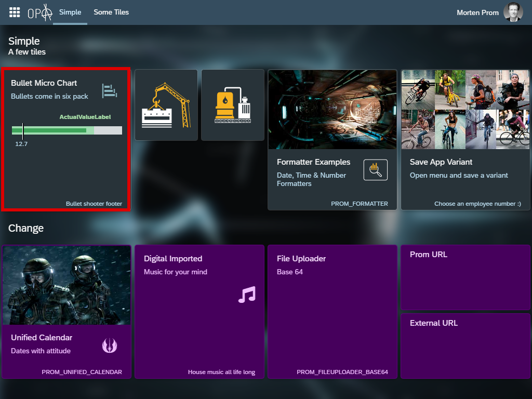Viewport: 532px width, 399px height.
Task: Click the music note icon on Digital Imported
Action: tap(247, 295)
